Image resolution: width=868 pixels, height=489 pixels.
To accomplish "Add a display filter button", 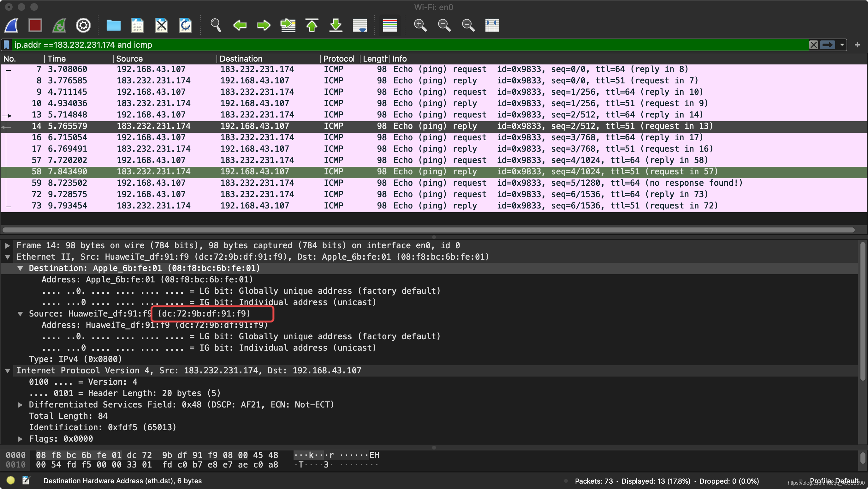I will [857, 45].
